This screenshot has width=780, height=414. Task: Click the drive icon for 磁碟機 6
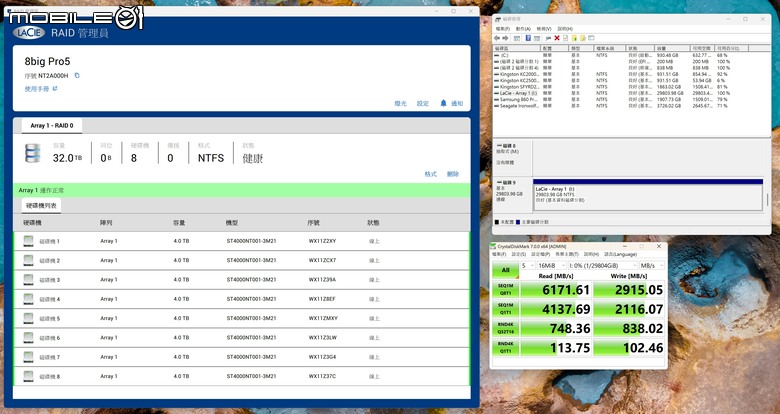click(x=28, y=337)
